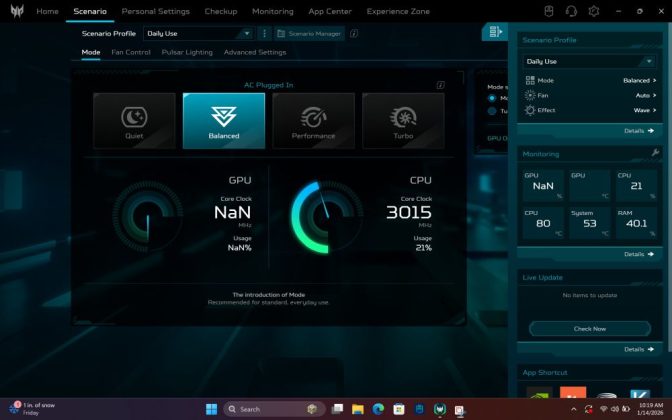Image resolution: width=672 pixels, height=420 pixels.
Task: Expand the Fan Auto option in side panel
Action: click(650, 95)
